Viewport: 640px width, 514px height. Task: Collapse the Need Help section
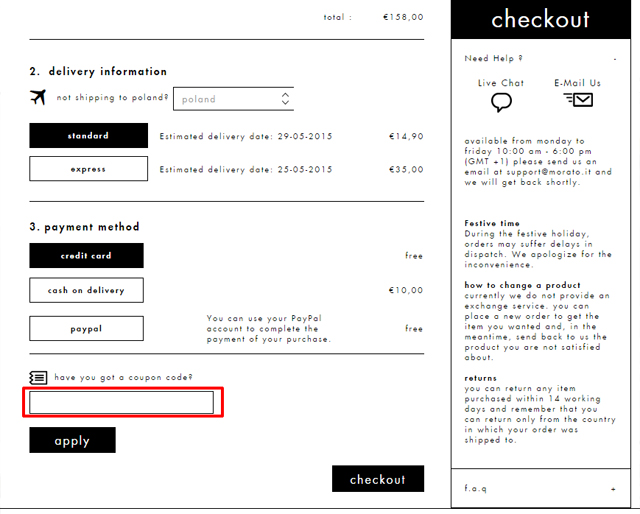(614, 59)
